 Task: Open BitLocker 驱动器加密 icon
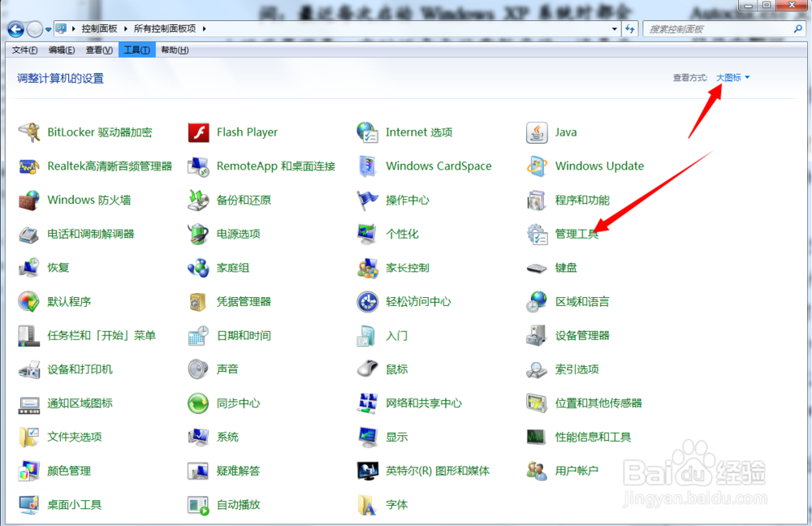coord(29,132)
